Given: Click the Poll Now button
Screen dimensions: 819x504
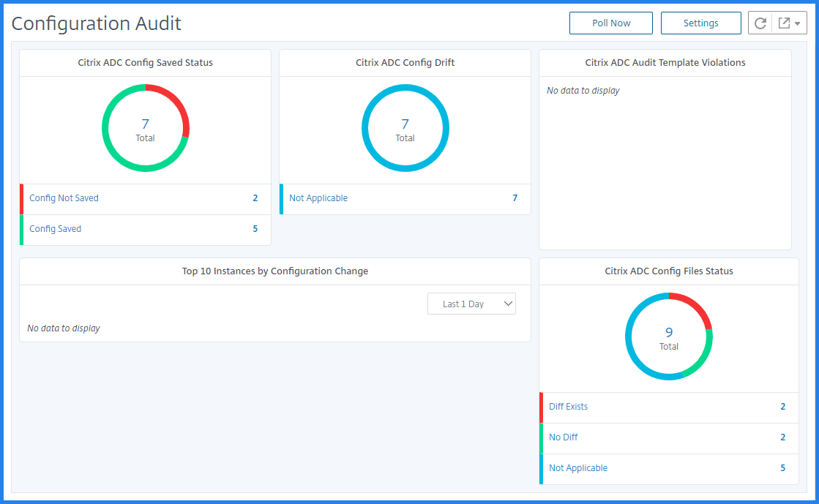Looking at the screenshot, I should (x=610, y=23).
